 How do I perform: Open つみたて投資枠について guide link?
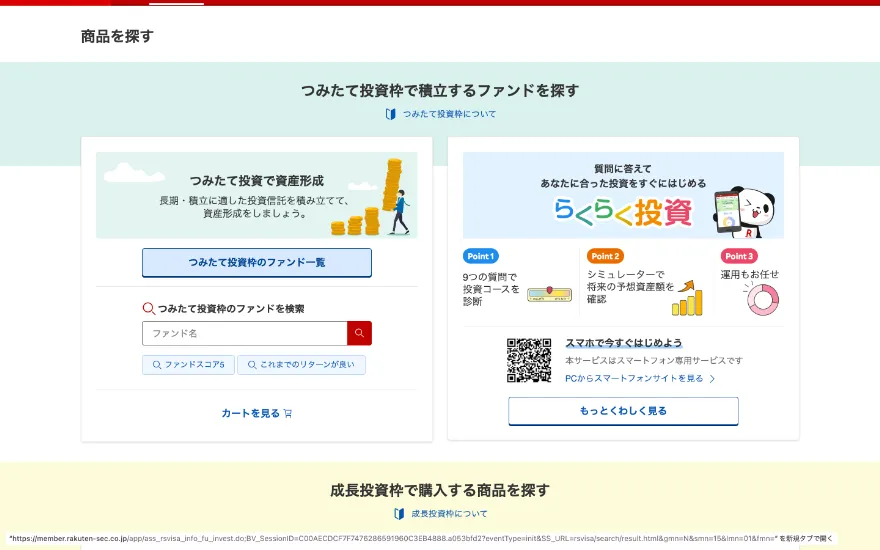(449, 114)
